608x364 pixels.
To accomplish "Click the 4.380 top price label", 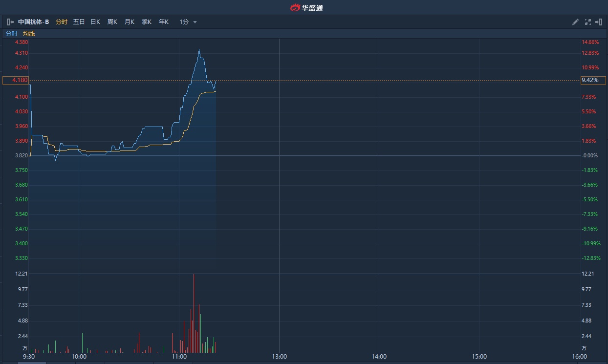I will tap(21, 43).
